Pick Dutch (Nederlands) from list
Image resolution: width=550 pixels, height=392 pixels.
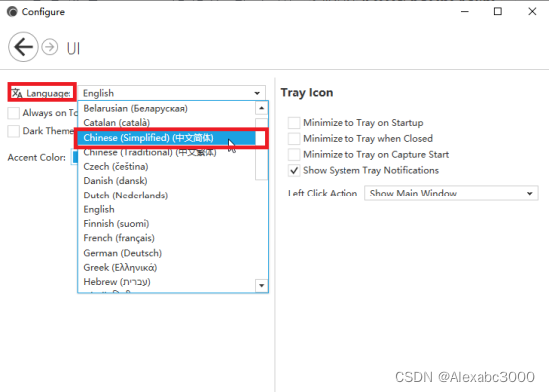point(167,196)
